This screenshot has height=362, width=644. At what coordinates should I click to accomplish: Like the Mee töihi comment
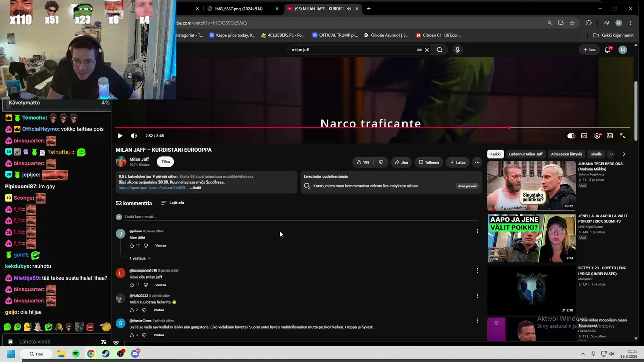coord(132,246)
